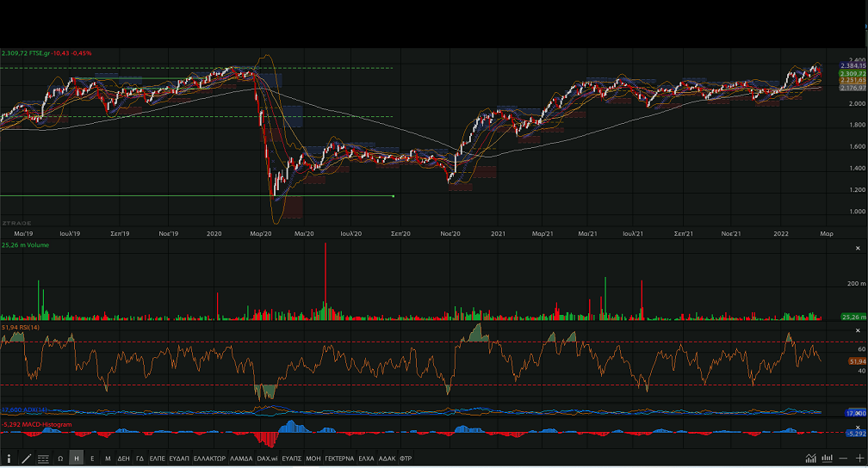Screen dimensions: 868x468
Task: Click the Μαρ'20 date on time axis
Action: [261, 233]
